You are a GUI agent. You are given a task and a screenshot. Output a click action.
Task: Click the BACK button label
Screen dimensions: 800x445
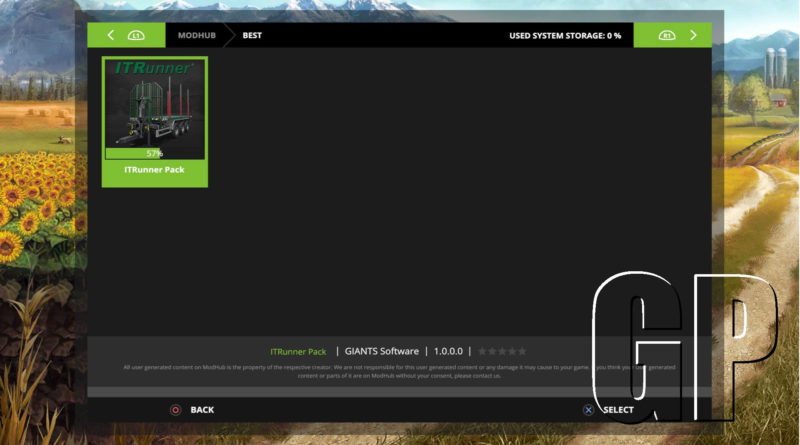point(202,409)
